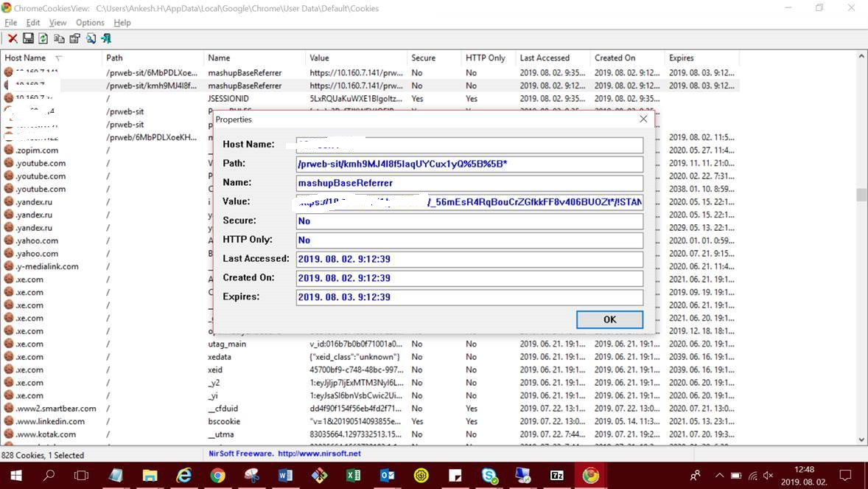The width and height of the screenshot is (868, 489).
Task: Open the File menu
Action: coord(10,23)
